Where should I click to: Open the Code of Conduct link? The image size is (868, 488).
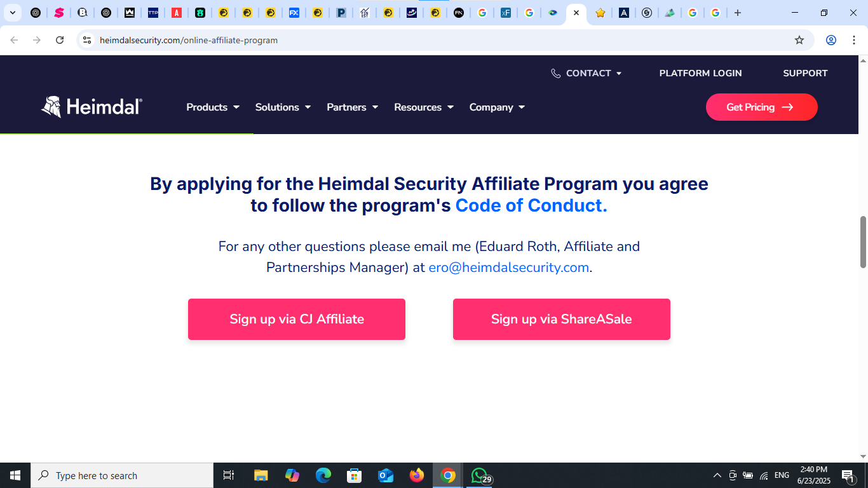point(531,205)
